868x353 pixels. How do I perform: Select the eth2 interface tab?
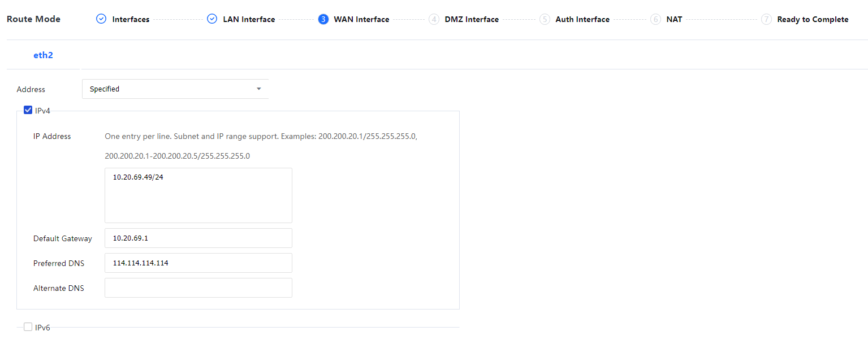(x=43, y=55)
